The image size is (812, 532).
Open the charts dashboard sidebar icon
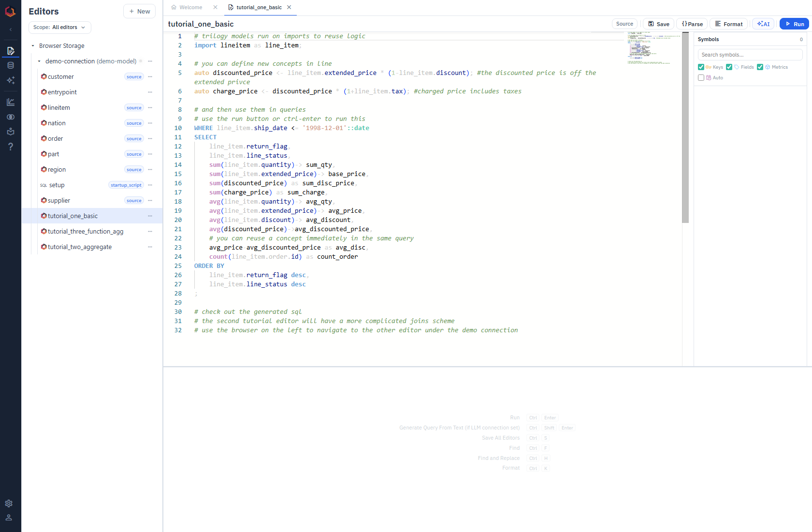pyautogui.click(x=11, y=102)
